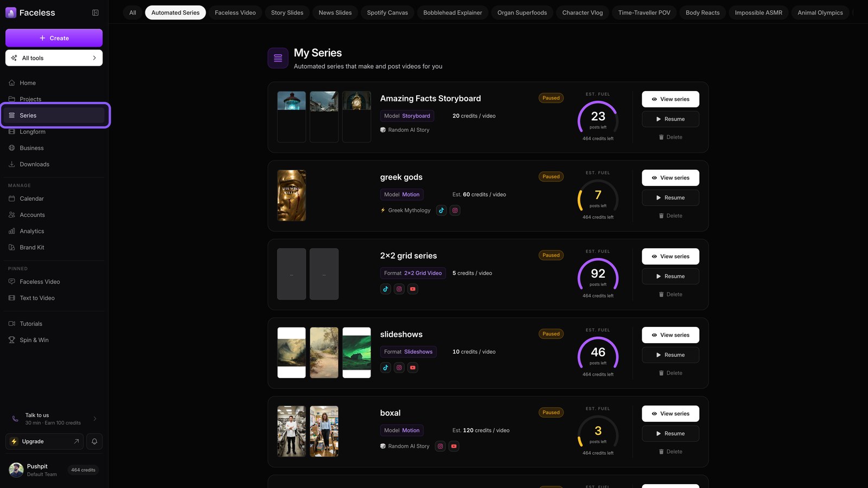Click the greek gods golden mask thumbnail
Screen dimensions: 868x488
[x=291, y=196]
